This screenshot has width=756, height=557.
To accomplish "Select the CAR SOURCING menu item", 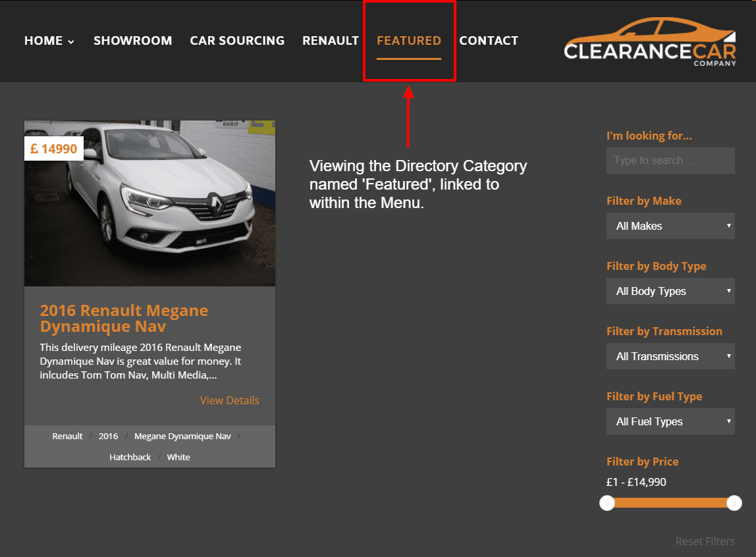I will (x=237, y=40).
